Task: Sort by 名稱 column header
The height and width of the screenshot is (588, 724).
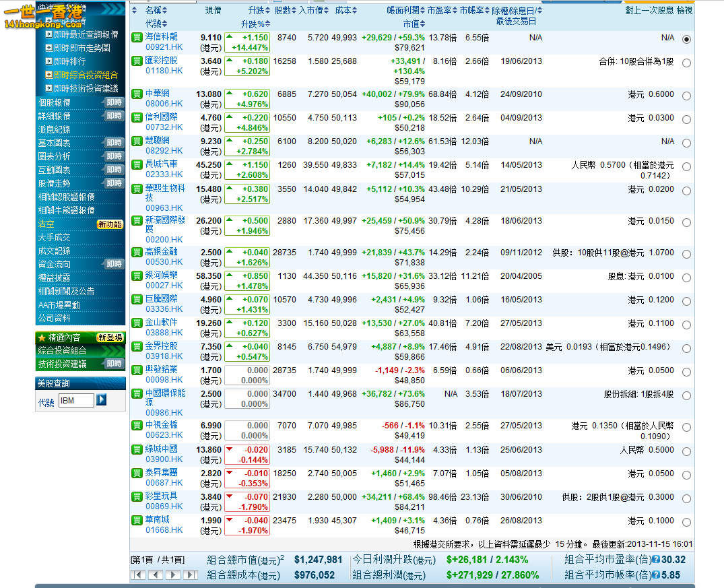Action: [x=156, y=10]
